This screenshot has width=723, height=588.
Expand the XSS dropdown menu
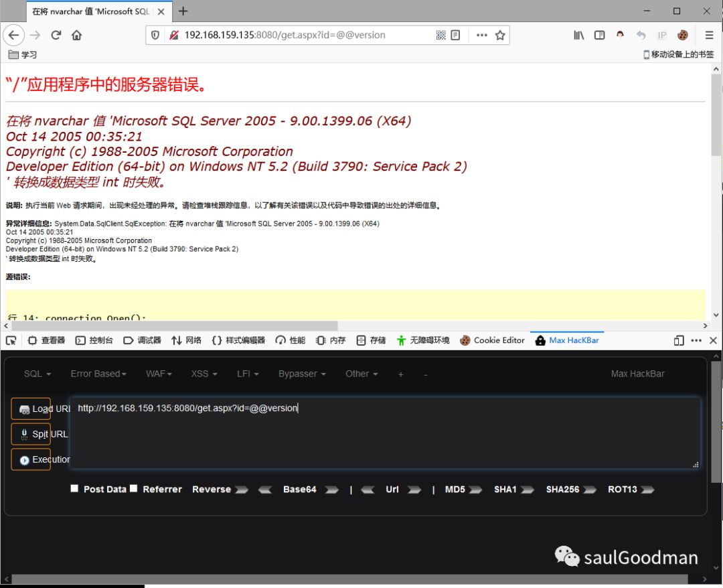[204, 374]
